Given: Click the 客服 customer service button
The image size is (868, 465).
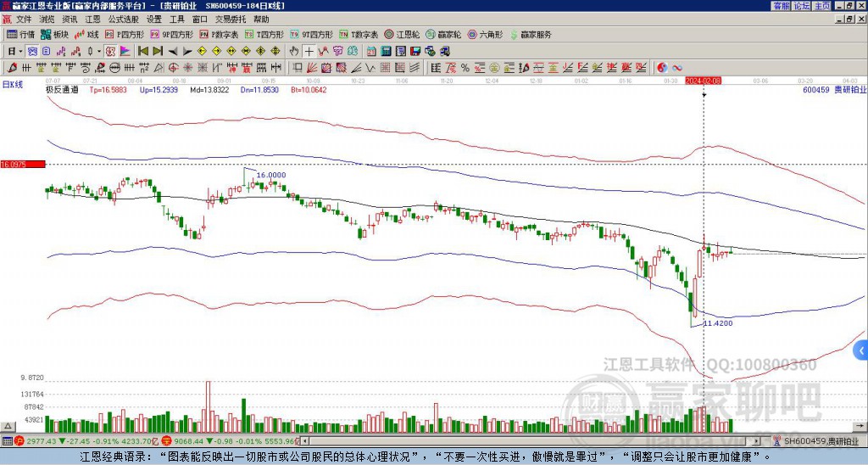Looking at the screenshot, I should pyautogui.click(x=781, y=6).
